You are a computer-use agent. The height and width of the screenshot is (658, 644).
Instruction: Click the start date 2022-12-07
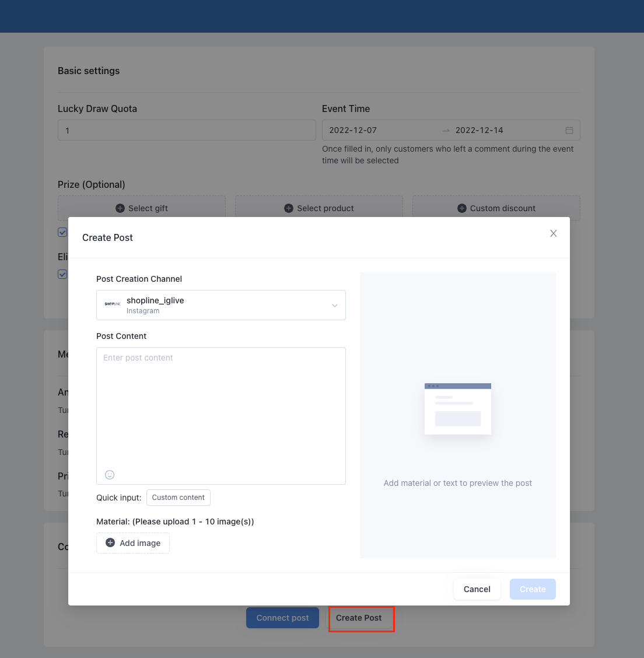pos(353,130)
